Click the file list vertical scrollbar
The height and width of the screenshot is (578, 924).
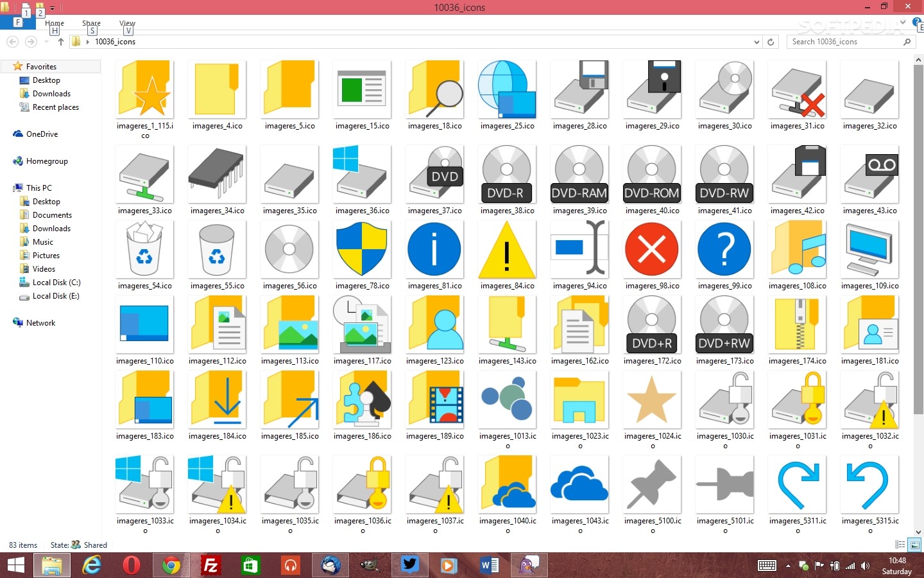click(918, 239)
